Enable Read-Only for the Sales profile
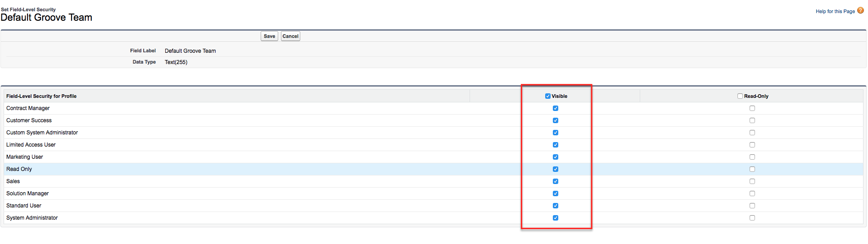 click(752, 181)
